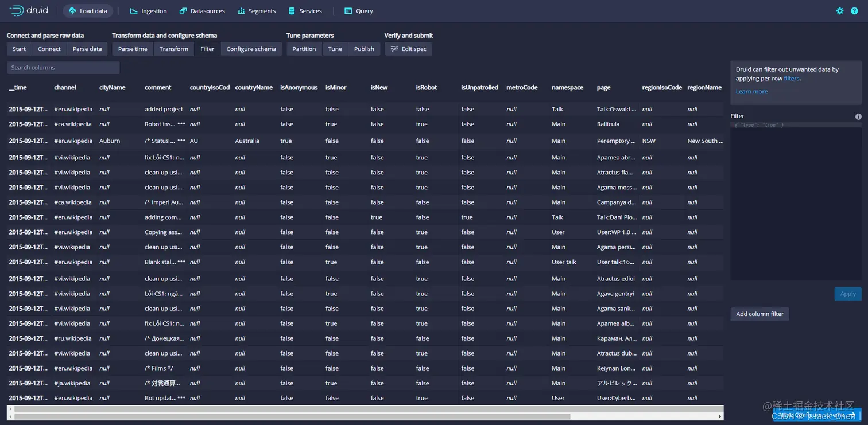This screenshot has width=868, height=425.
Task: Click the #ja.wikipedia channel cell
Action: click(72, 383)
